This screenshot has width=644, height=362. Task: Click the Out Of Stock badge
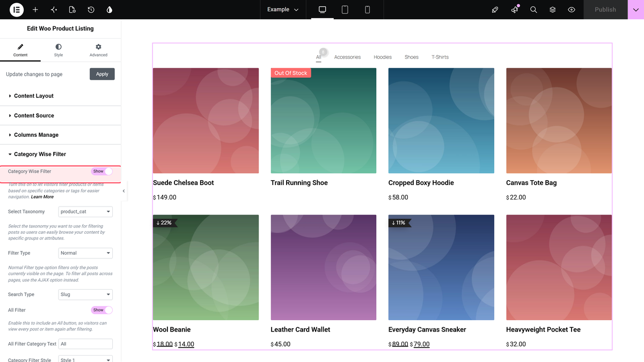tap(291, 73)
